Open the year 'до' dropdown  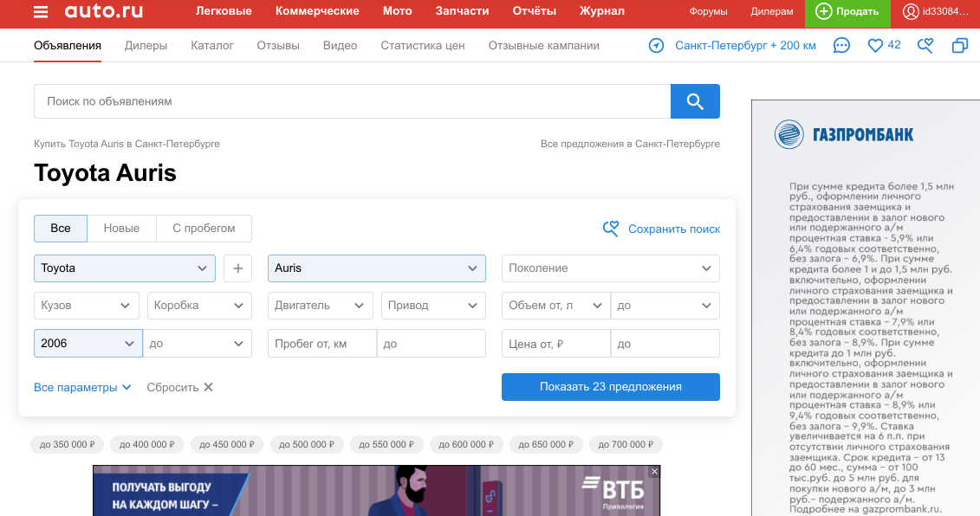[x=198, y=344]
